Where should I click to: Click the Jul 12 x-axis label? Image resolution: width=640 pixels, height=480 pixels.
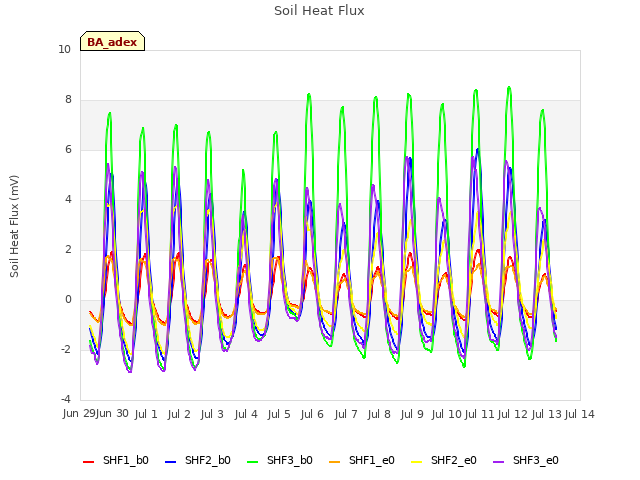(513, 414)
